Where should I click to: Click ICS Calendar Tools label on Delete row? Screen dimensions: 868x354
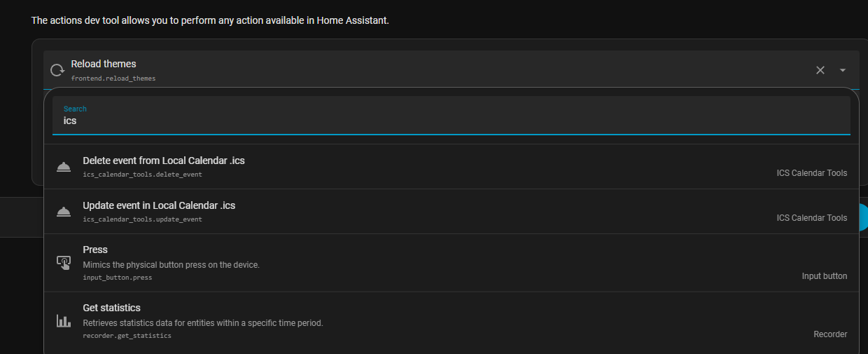point(811,173)
